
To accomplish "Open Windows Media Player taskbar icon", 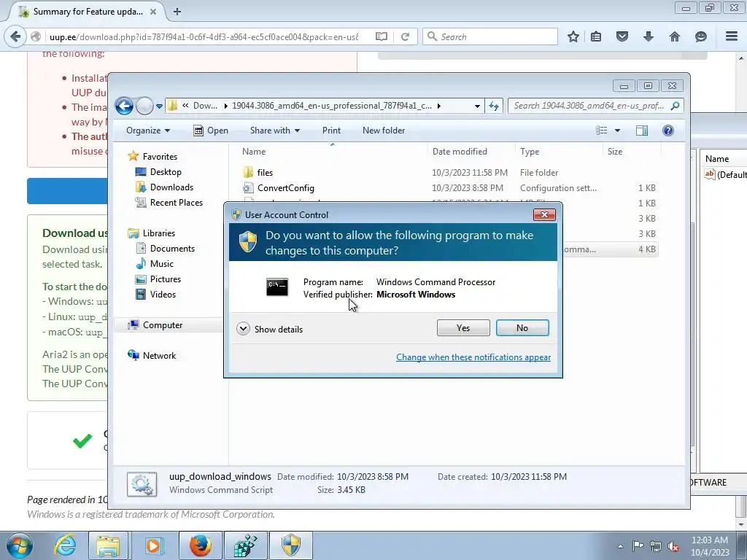I will tap(153, 545).
